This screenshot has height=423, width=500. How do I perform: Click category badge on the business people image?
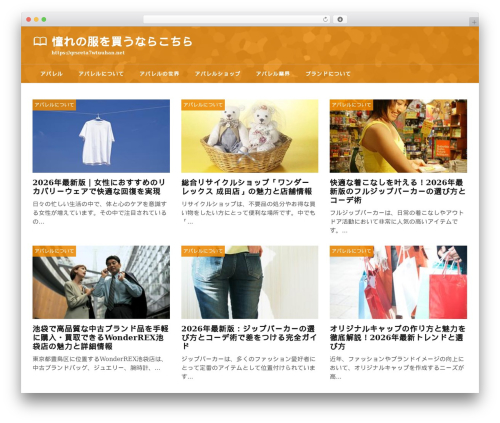[54, 251]
